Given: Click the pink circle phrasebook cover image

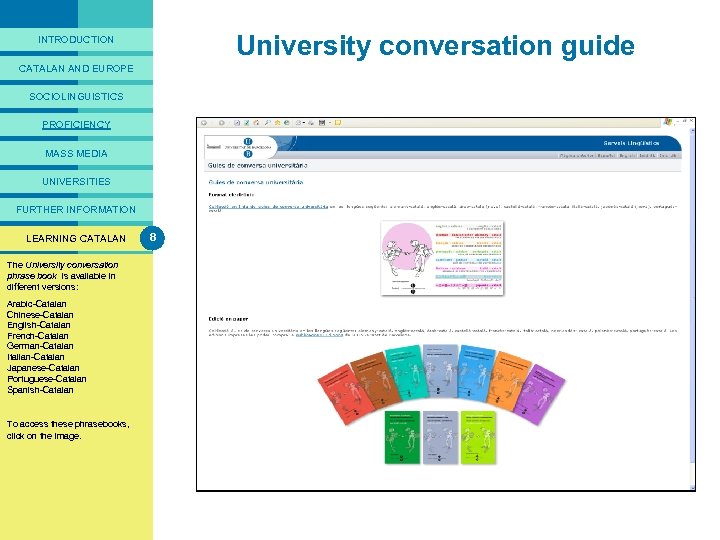Looking at the screenshot, I should pyautogui.click(x=442, y=259).
